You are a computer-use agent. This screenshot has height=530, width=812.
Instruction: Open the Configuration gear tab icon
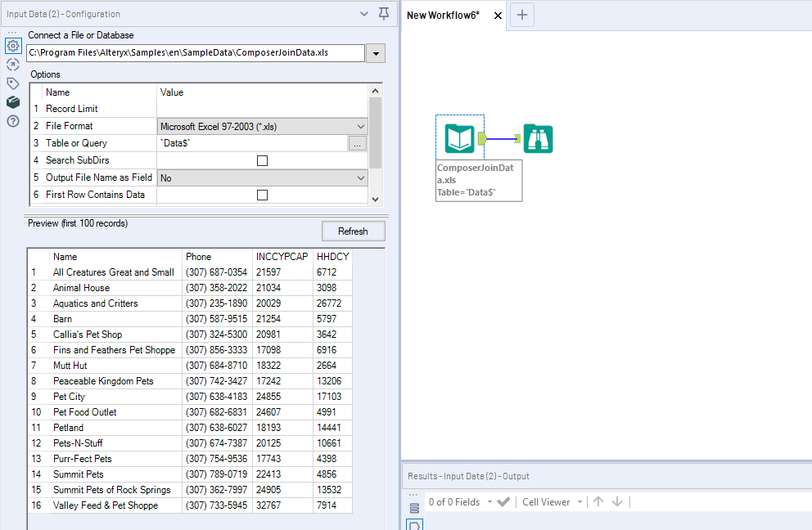pos(12,46)
